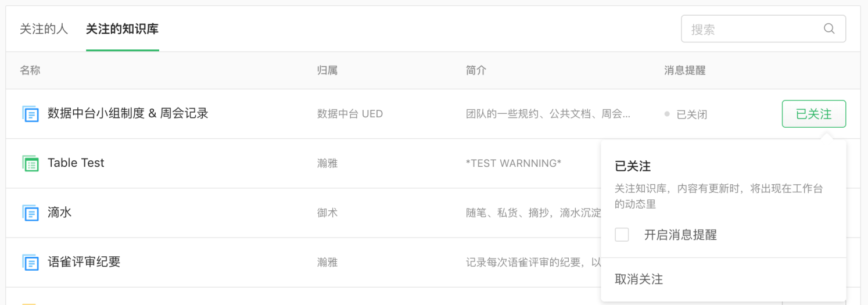
Task: Focus the 搜索 input field
Action: [752, 29]
